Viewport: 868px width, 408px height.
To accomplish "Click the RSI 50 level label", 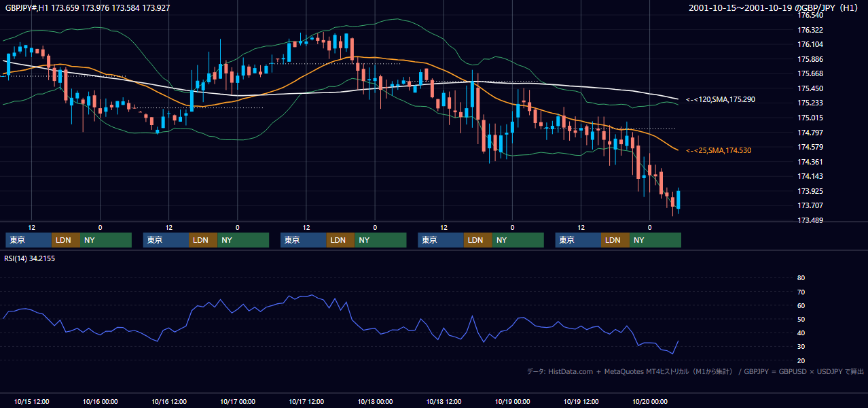I will [x=801, y=319].
